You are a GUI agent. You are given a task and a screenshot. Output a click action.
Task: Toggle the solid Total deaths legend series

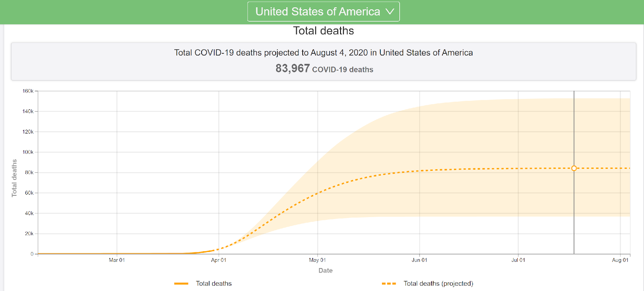213,283
